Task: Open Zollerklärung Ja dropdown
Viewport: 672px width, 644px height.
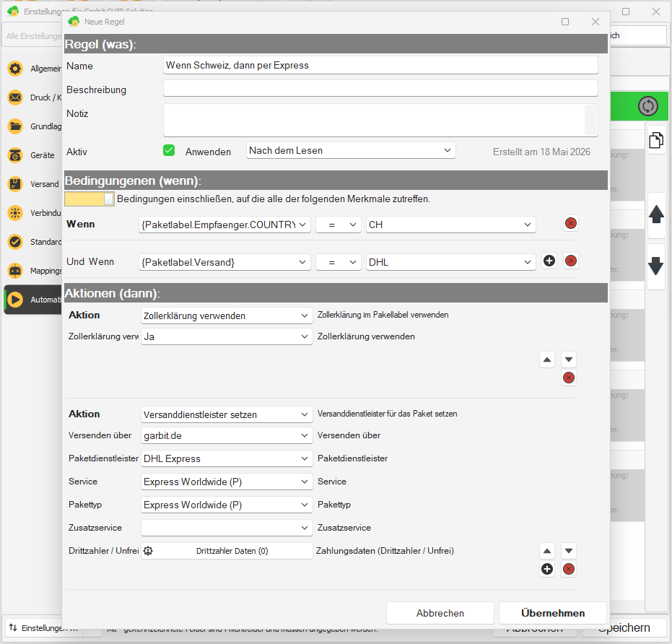Action: click(227, 336)
